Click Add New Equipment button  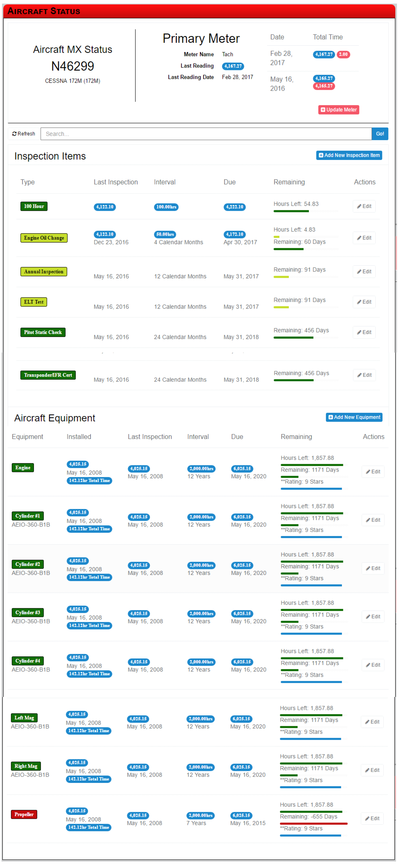[354, 417]
